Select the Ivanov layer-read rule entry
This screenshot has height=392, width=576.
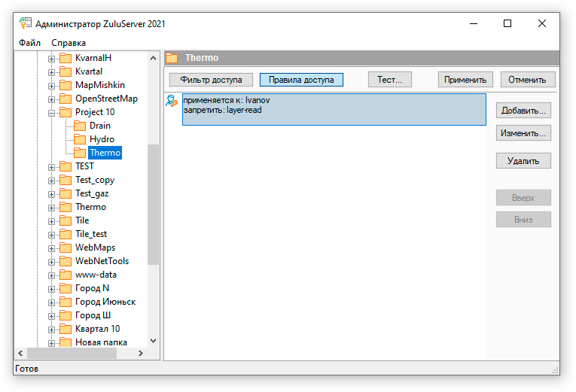[x=334, y=109]
